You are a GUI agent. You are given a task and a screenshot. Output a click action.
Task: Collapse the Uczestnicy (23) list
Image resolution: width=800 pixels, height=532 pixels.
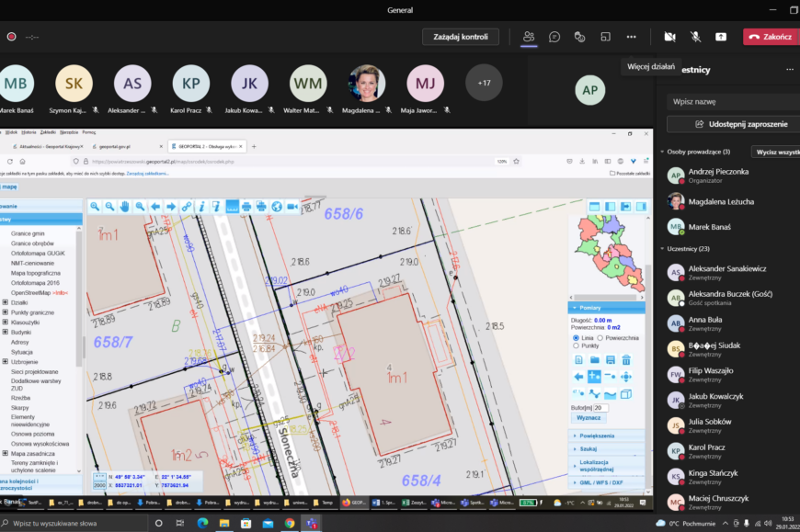[x=662, y=249]
